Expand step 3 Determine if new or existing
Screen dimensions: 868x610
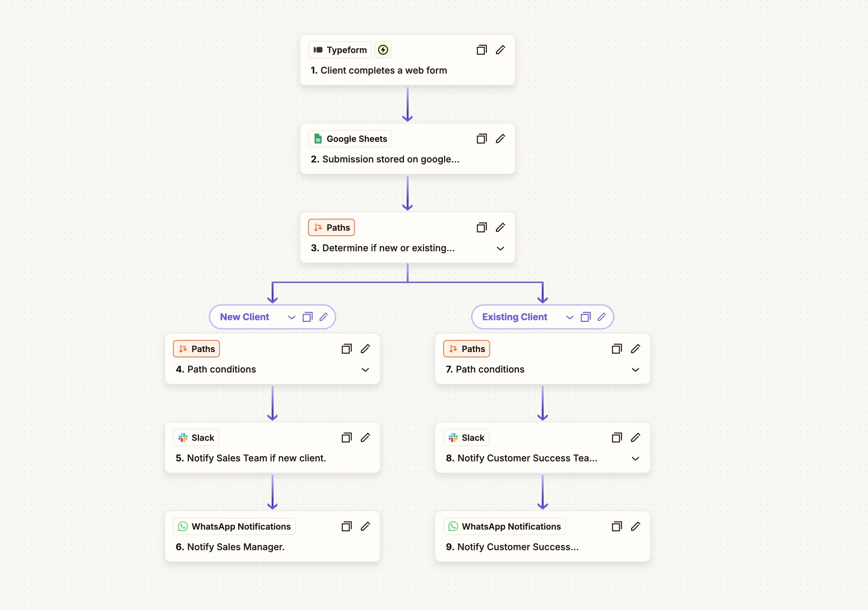coord(500,248)
